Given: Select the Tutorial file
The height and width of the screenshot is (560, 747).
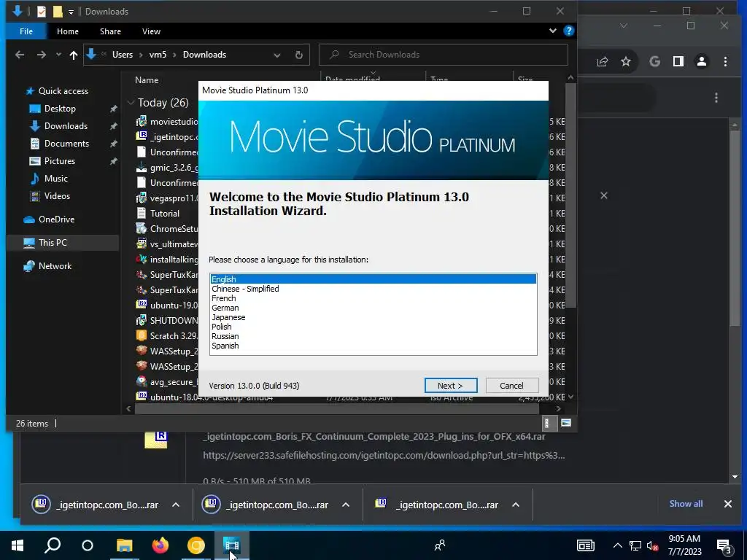Looking at the screenshot, I should tap(164, 214).
